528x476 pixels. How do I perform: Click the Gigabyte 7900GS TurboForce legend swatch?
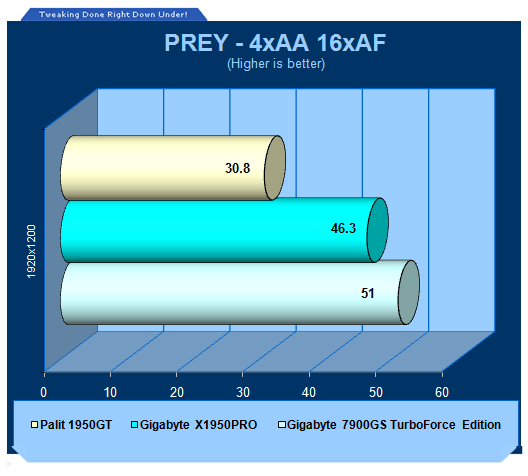tap(282, 424)
